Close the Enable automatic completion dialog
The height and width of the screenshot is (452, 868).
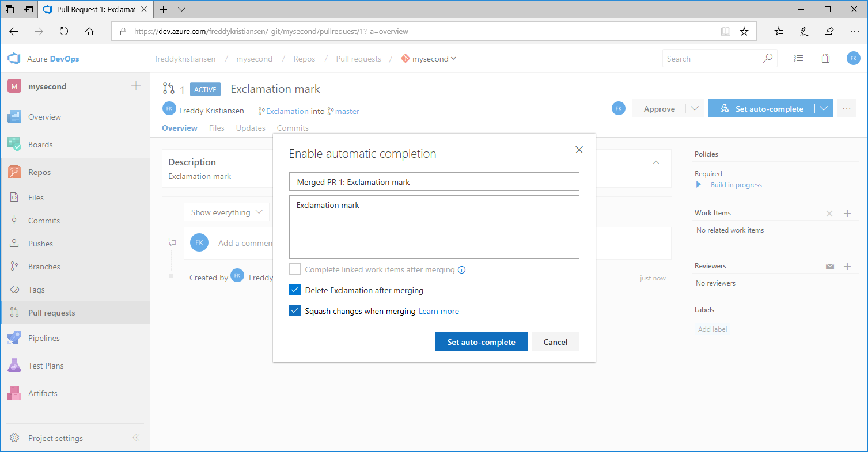coord(579,150)
